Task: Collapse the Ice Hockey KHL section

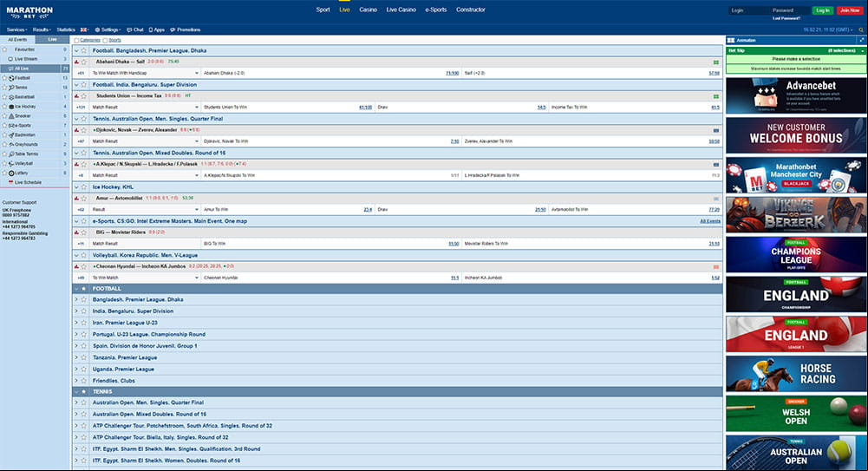Action: 76,187
